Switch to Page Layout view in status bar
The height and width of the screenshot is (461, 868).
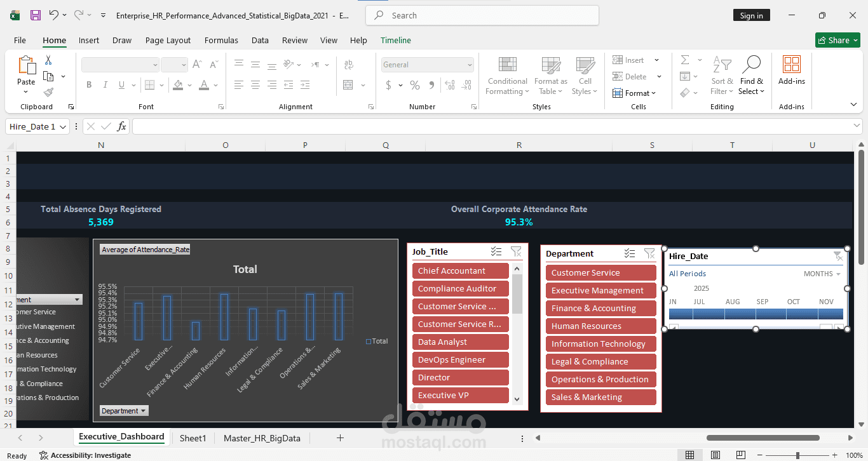coord(715,455)
